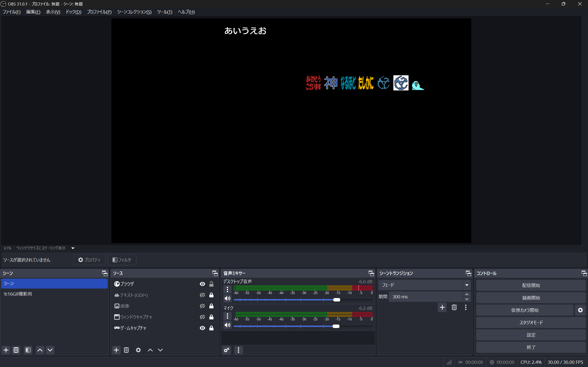Viewport: 588px width, 367px height.
Task: Click 配信開始 button
Action: click(531, 286)
